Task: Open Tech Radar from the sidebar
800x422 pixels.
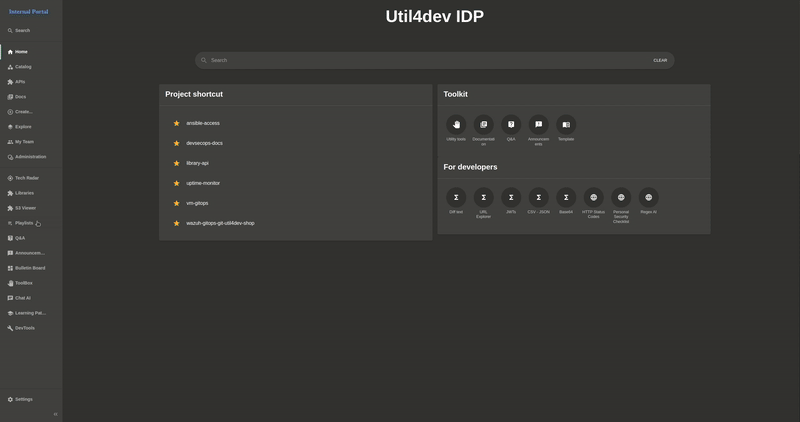Action: coord(26,178)
